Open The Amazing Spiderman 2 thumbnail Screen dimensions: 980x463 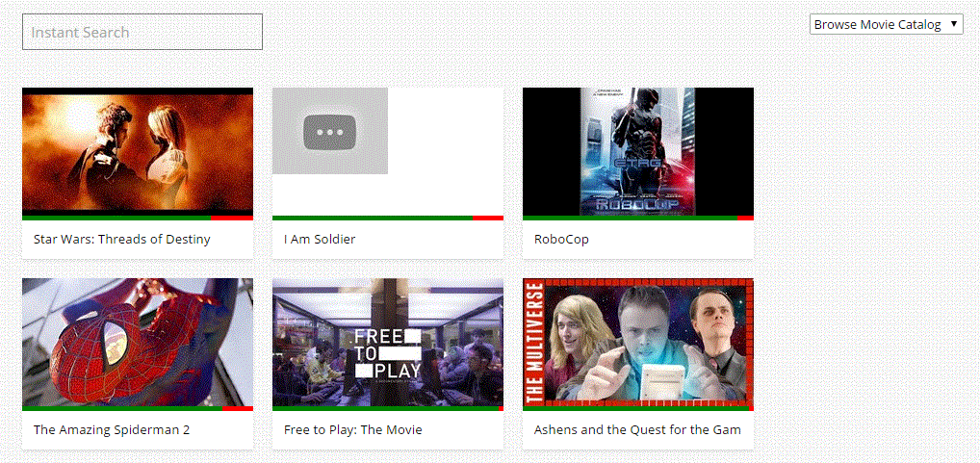coord(138,343)
